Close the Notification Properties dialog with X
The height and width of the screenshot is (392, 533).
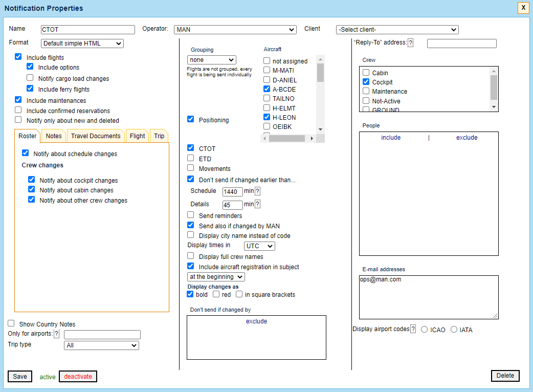click(523, 8)
